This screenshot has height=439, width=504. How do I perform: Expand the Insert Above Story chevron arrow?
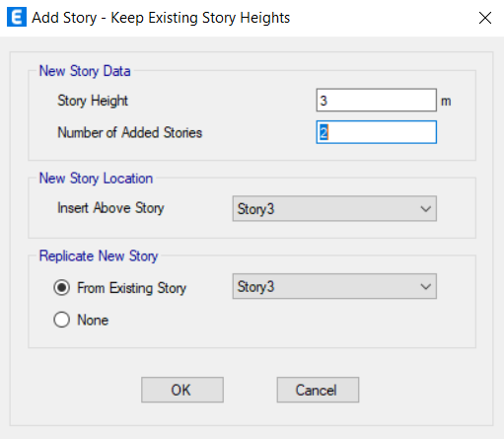pos(426,209)
